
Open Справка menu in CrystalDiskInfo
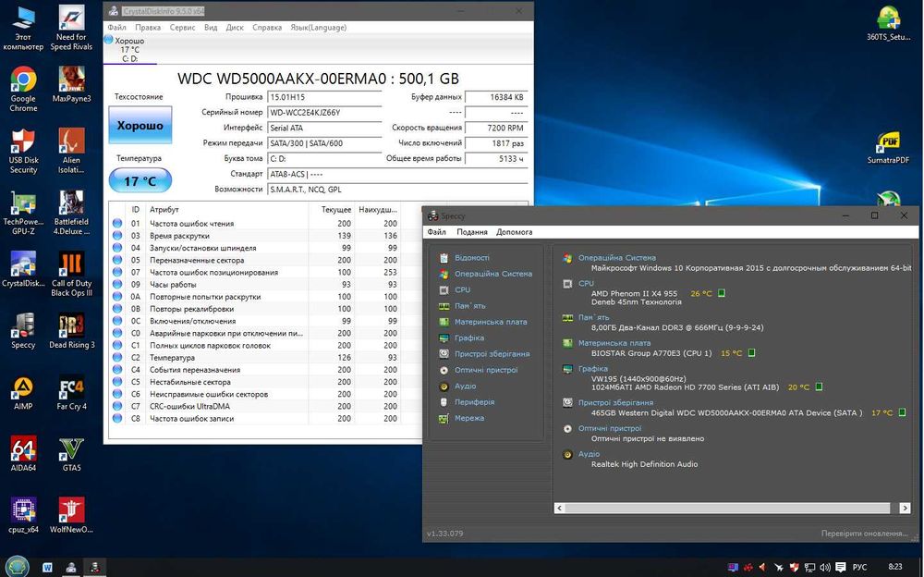coord(267,27)
